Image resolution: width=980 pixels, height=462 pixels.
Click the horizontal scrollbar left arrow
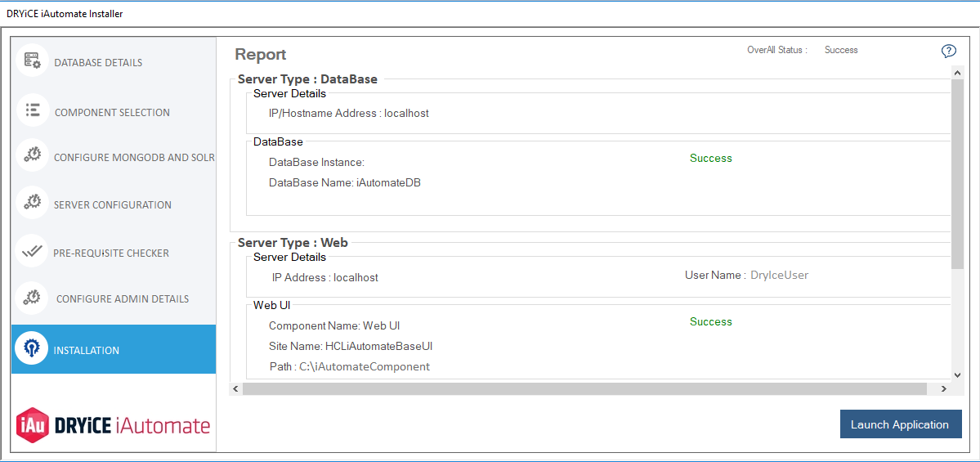point(236,389)
